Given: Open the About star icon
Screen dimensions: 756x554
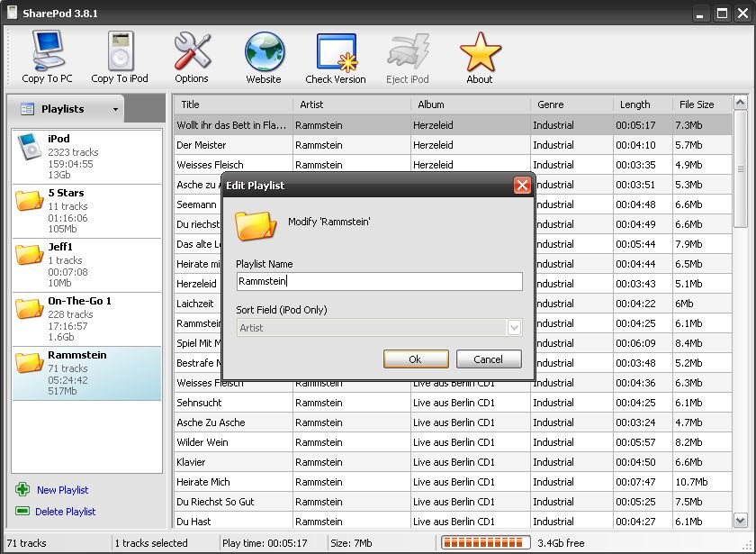Looking at the screenshot, I should tap(480, 51).
